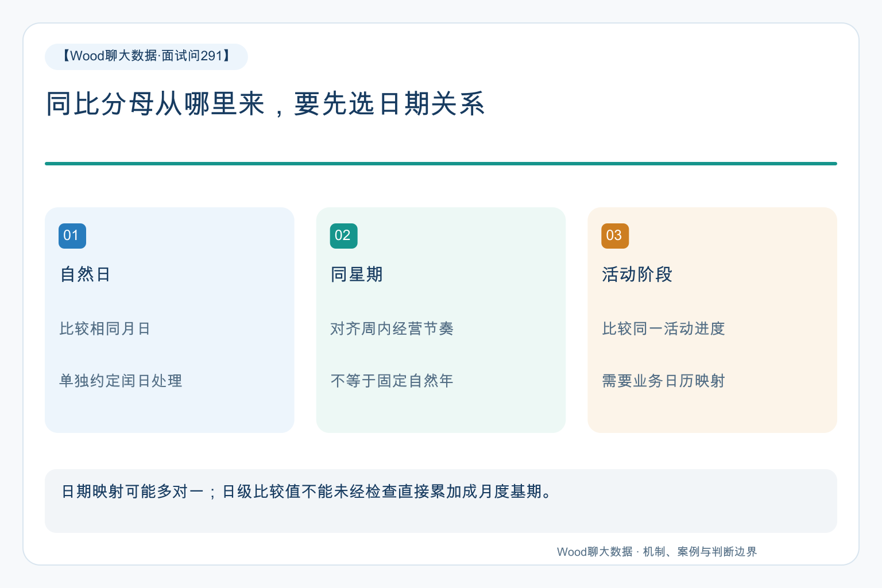Click the 03 number badge
The width and height of the screenshot is (882, 588).
(615, 236)
